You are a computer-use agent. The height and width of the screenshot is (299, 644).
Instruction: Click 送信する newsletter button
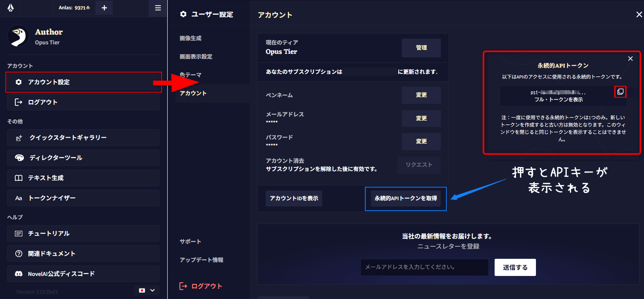coord(515,267)
